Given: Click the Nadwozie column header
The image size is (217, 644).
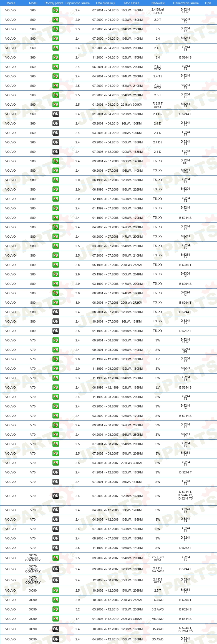Looking at the screenshot, I should [x=158, y=3].
